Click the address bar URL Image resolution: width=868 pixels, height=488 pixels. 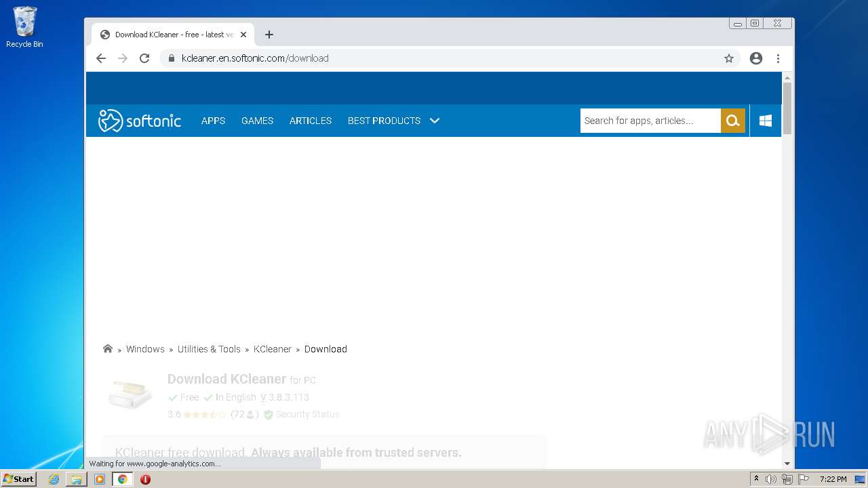[255, 58]
